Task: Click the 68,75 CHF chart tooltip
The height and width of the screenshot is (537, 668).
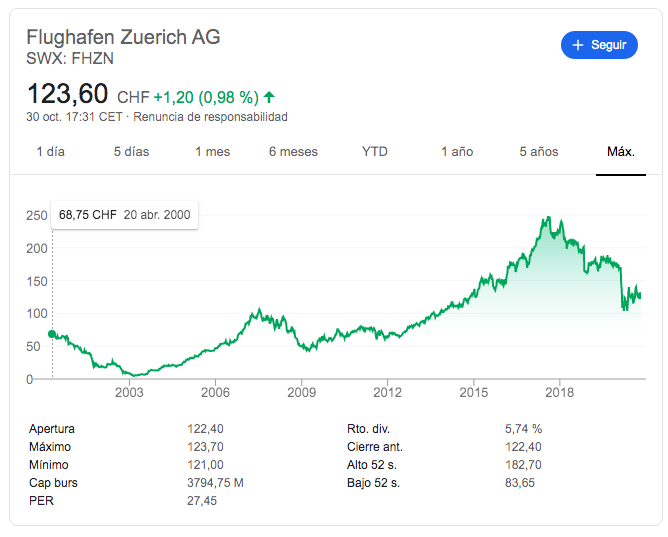Action: (x=124, y=214)
